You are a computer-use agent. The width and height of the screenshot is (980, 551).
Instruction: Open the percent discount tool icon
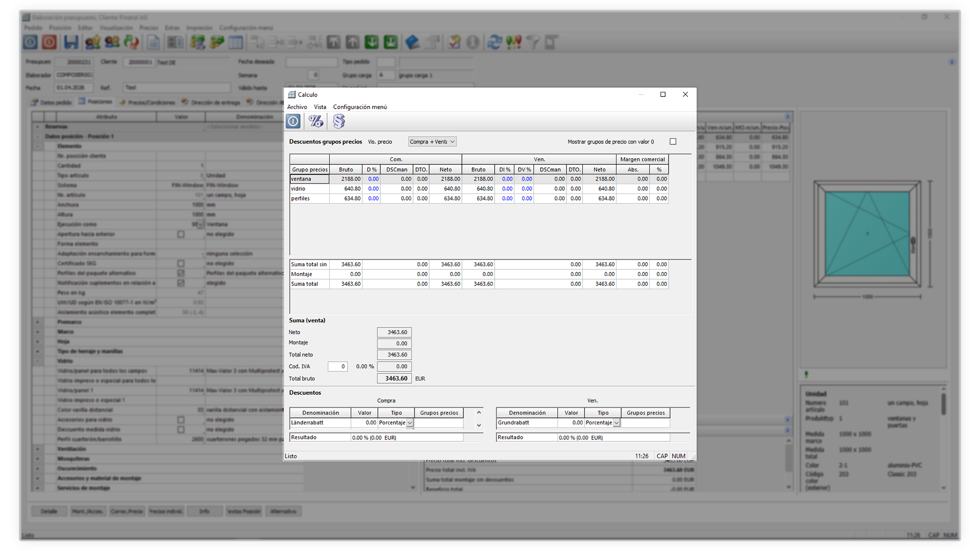point(315,121)
